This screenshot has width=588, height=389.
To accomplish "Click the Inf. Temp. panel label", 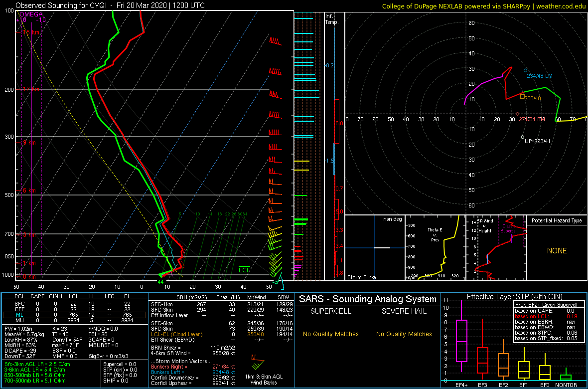I will point(332,19).
